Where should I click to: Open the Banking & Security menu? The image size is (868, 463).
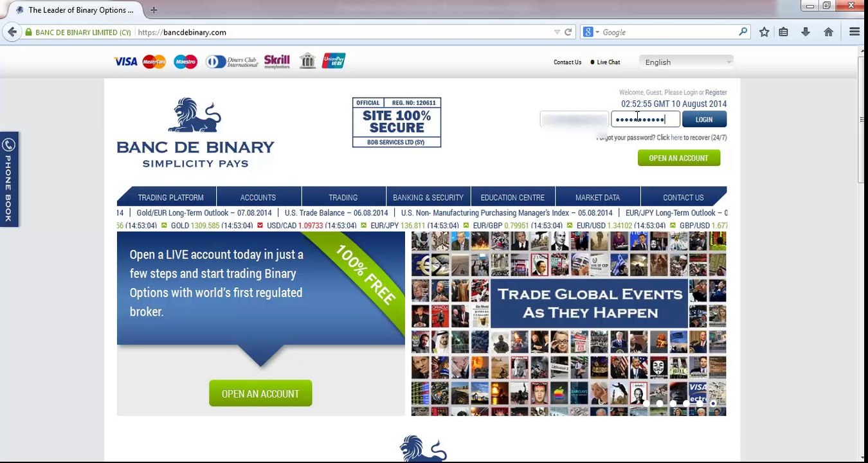click(428, 197)
